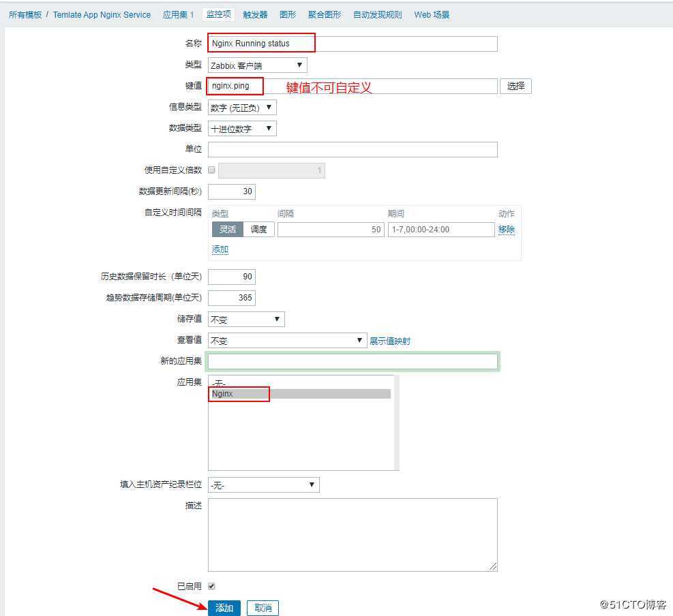This screenshot has height=616, width=673.
Task: Open the 储存值 dropdown
Action: [x=245, y=318]
